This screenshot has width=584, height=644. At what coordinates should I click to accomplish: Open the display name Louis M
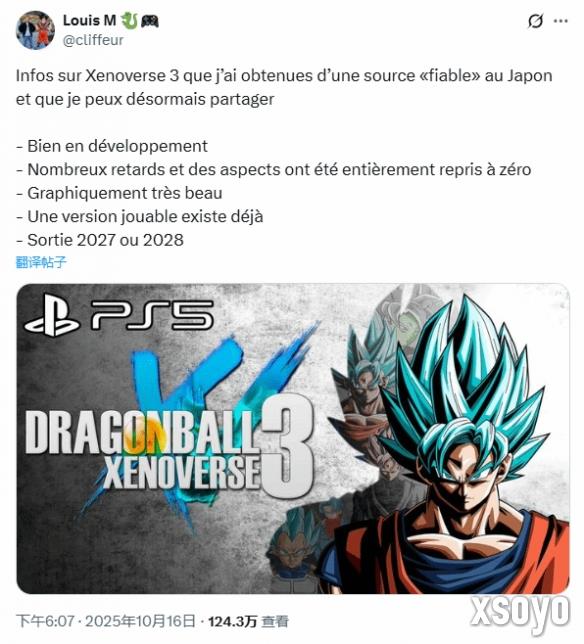(89, 20)
